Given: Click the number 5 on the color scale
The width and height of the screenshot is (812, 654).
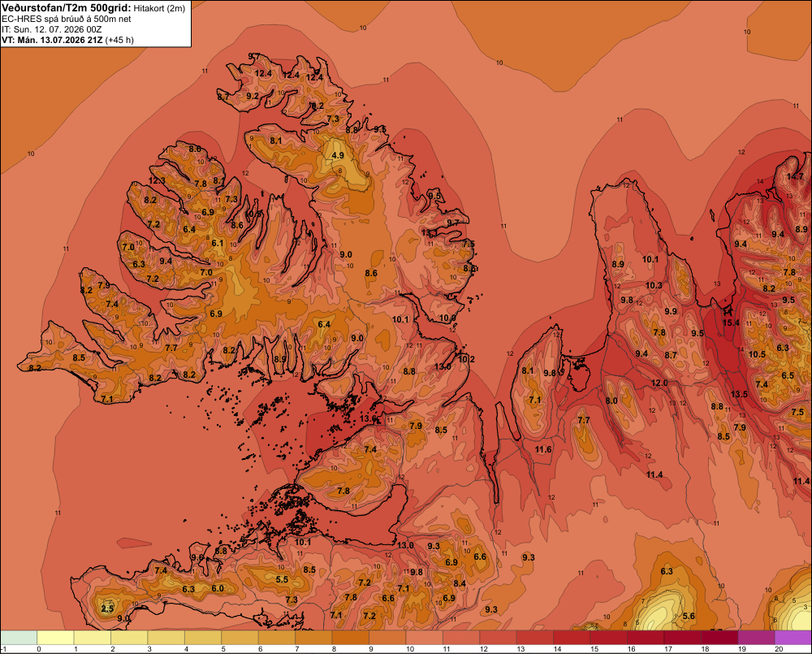Looking at the screenshot, I should 223,649.
